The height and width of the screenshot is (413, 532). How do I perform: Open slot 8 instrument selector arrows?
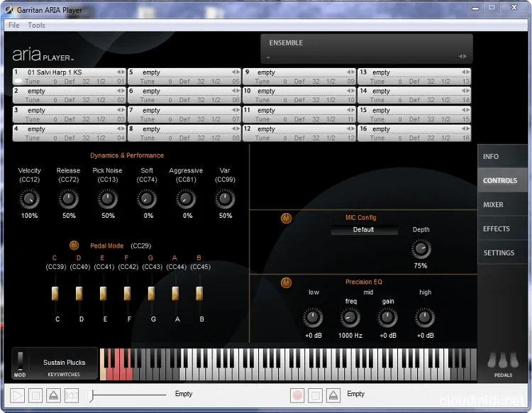[x=235, y=128]
